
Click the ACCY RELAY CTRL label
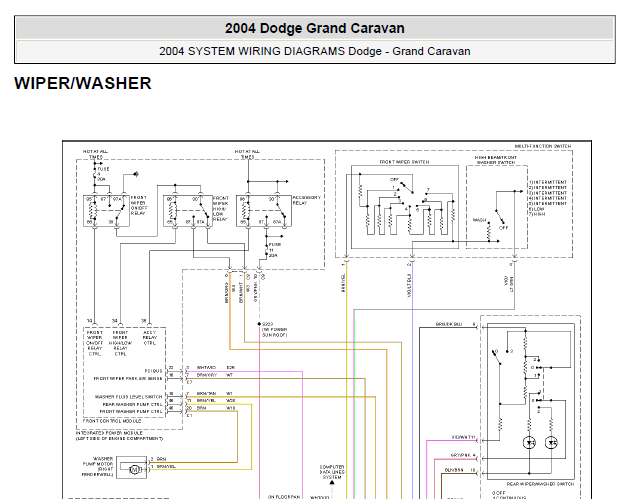[150, 338]
